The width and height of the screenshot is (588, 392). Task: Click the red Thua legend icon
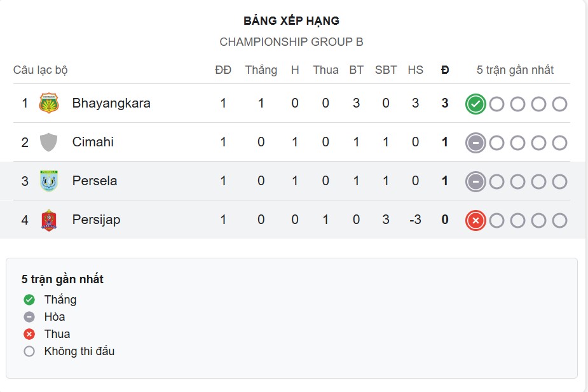click(29, 334)
